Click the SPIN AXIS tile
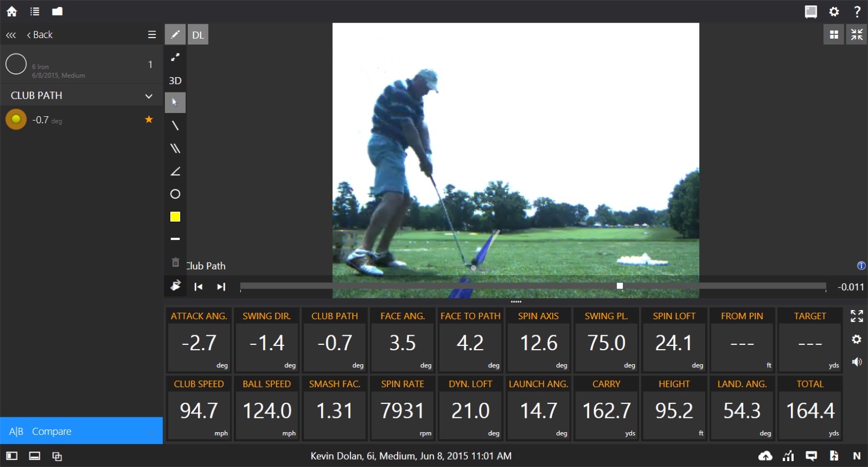 pos(538,340)
